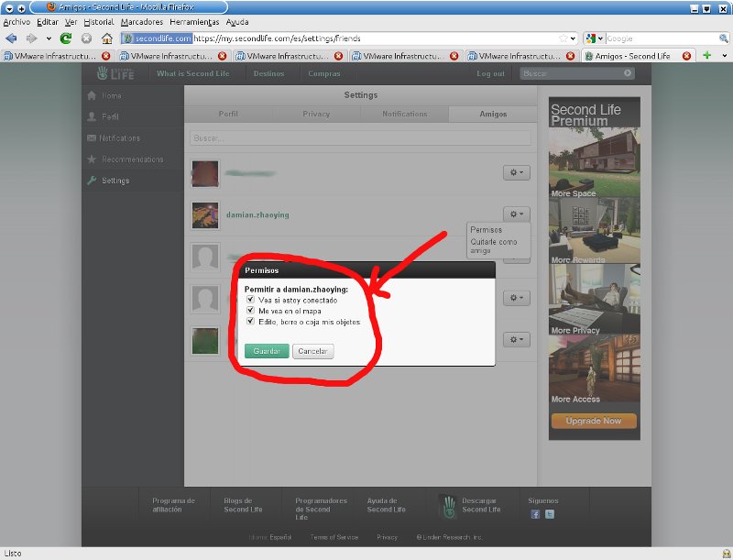The height and width of the screenshot is (560, 733).
Task: Click the Descargar Second Life hand icon
Action: tap(449, 507)
